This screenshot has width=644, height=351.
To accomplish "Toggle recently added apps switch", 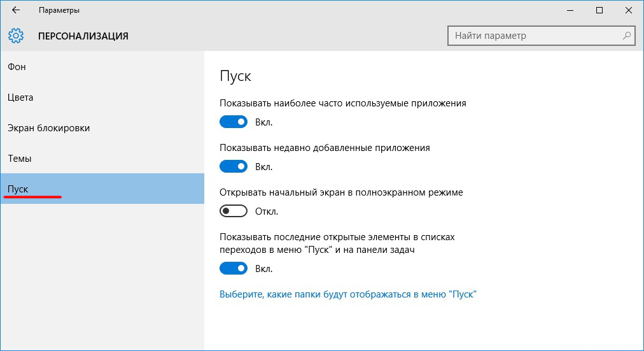I will [x=233, y=167].
